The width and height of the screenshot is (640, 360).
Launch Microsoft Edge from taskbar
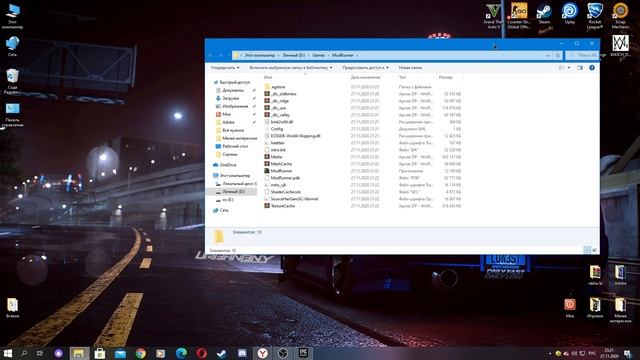(x=181, y=353)
